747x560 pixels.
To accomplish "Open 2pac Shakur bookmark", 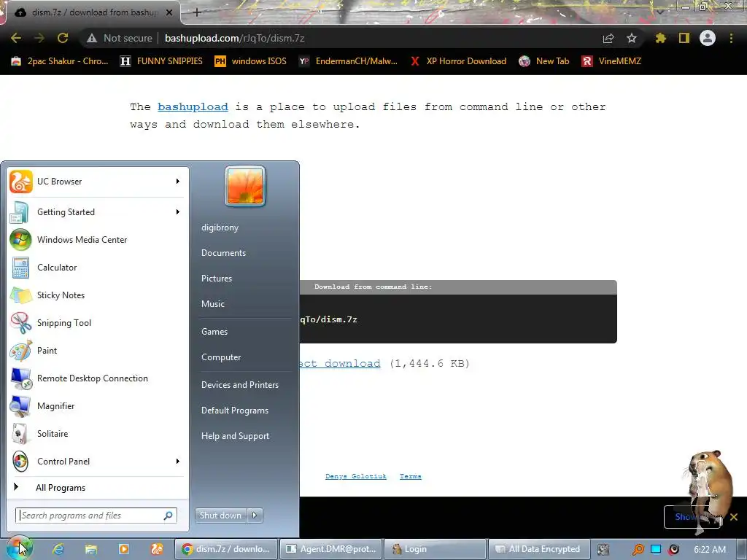I will 60,61.
